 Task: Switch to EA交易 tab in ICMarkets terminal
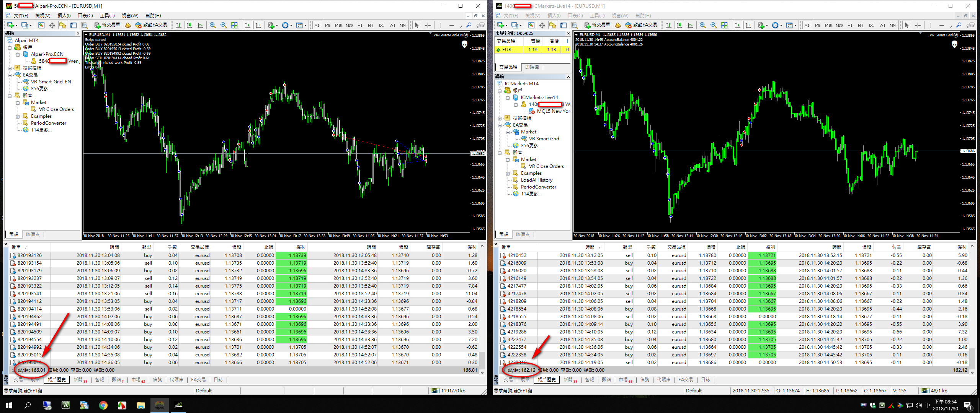pyautogui.click(x=686, y=380)
